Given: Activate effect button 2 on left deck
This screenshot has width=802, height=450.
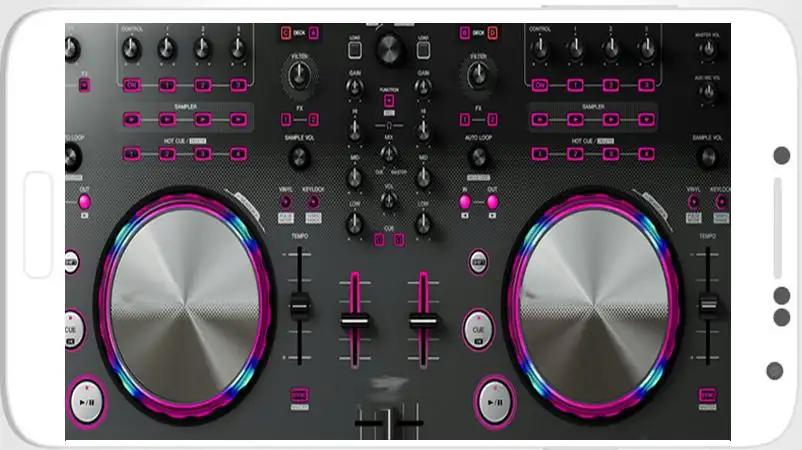Looking at the screenshot, I should (203, 85).
